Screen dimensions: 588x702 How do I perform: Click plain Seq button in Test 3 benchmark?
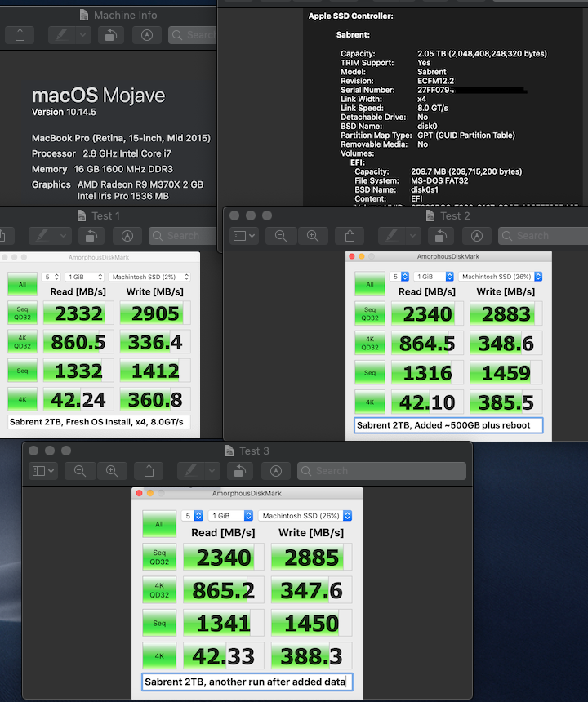159,623
